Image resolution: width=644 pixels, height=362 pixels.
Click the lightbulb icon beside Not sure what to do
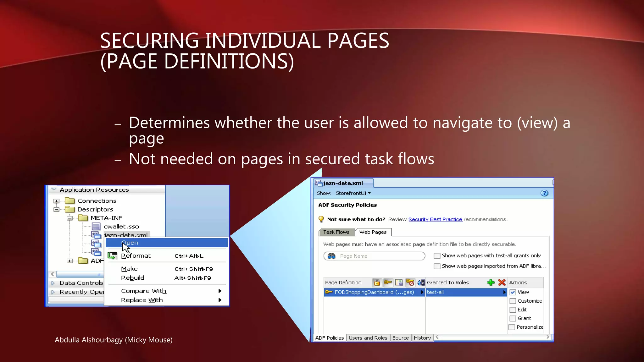(x=321, y=219)
